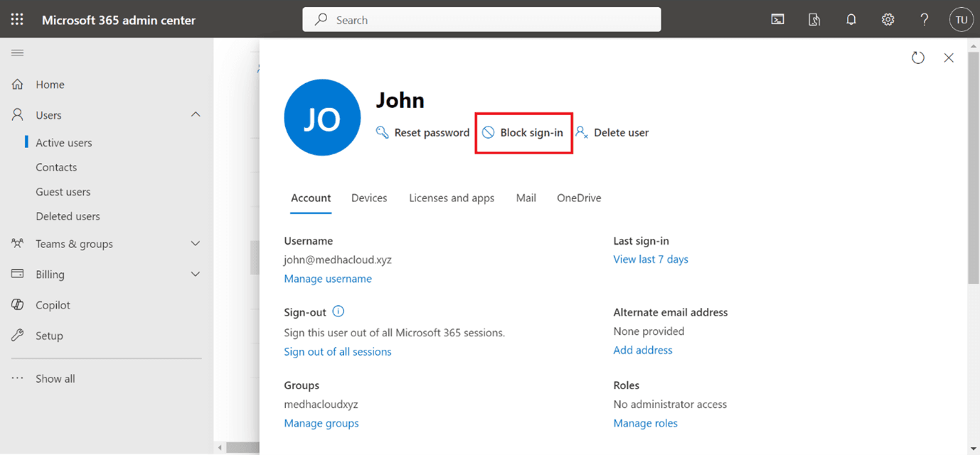Open the feedback icon in the header
Screen dimensions: 980x455
coord(814,19)
